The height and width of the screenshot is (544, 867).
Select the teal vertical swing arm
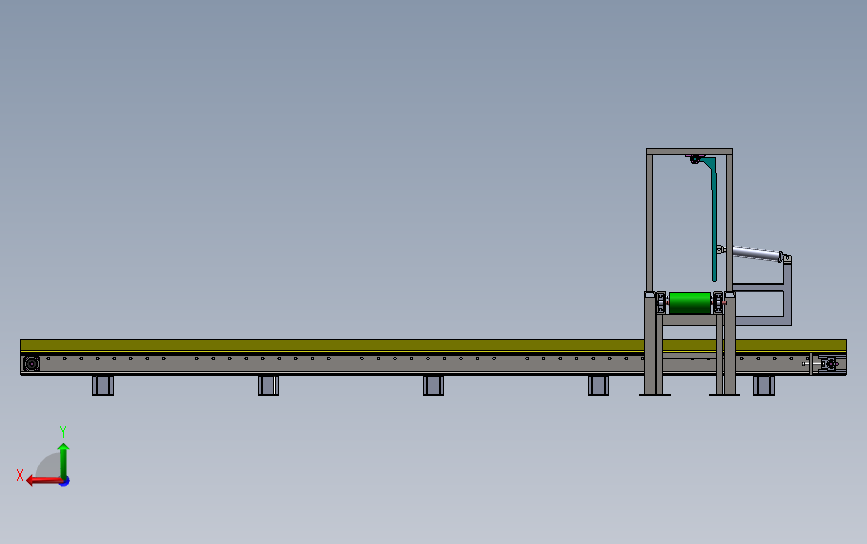(x=713, y=221)
